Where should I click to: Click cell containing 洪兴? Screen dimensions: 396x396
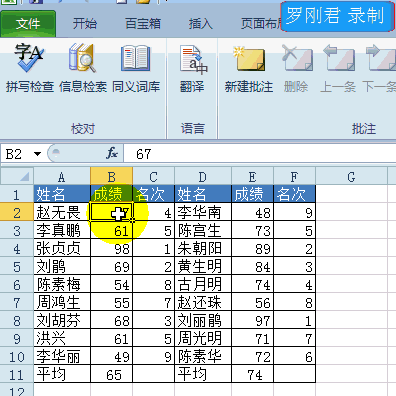point(62,338)
